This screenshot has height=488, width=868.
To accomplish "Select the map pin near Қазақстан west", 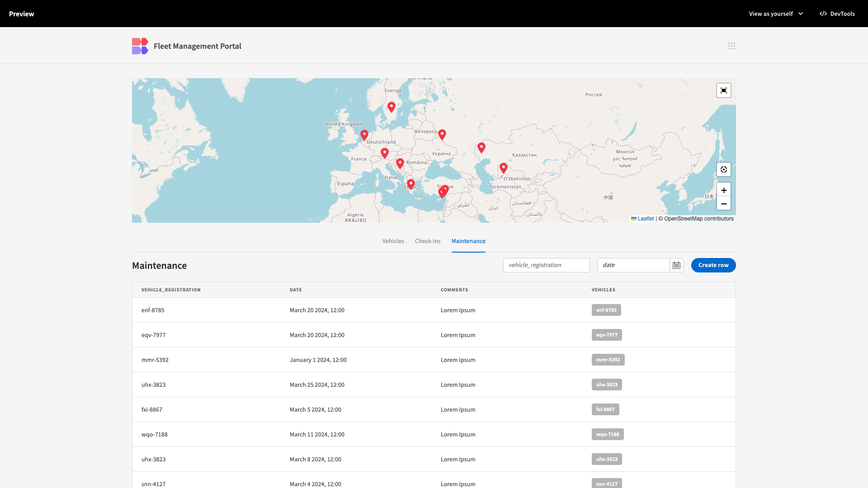I will pos(481,148).
